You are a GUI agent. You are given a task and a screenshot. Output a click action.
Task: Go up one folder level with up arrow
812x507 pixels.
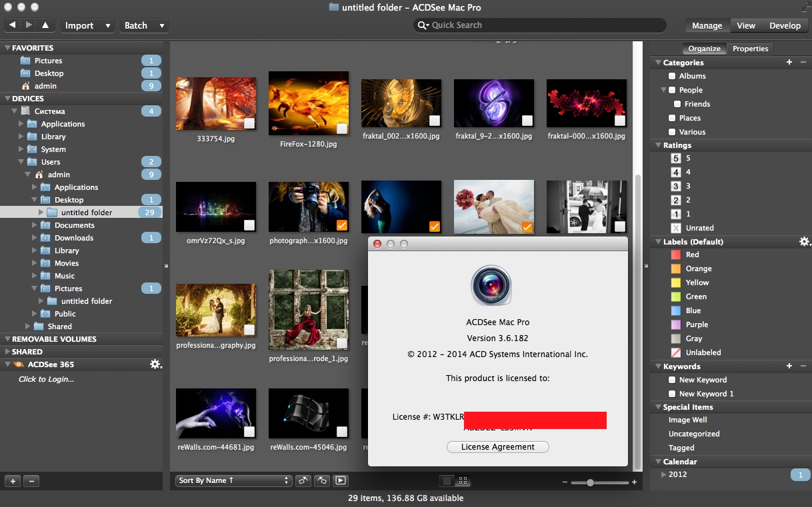[x=45, y=25]
